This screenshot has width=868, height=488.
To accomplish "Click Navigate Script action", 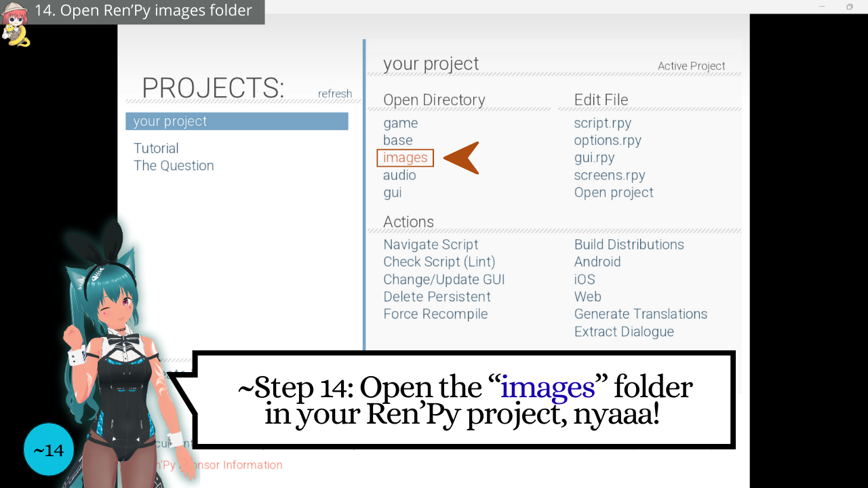I will [431, 245].
